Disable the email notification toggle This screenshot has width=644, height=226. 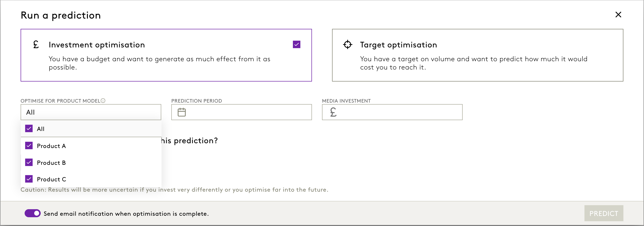pyautogui.click(x=33, y=213)
